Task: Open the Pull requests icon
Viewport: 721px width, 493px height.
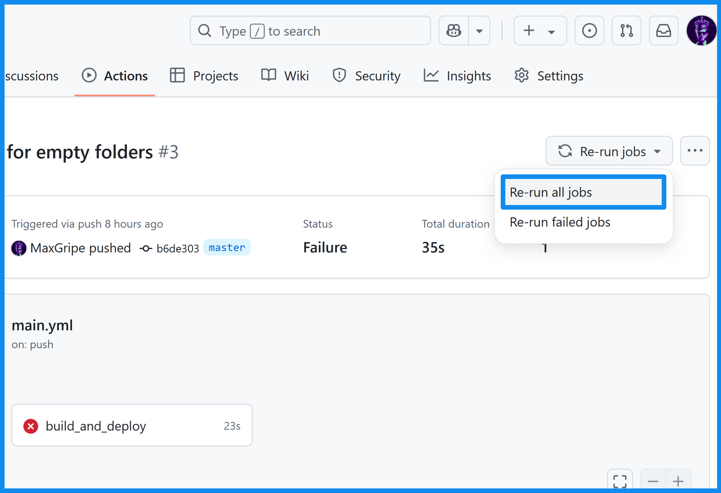Action: [626, 31]
